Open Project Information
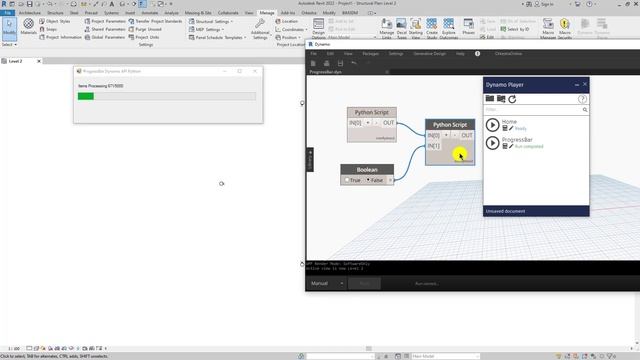640x360 pixels. 60,37
